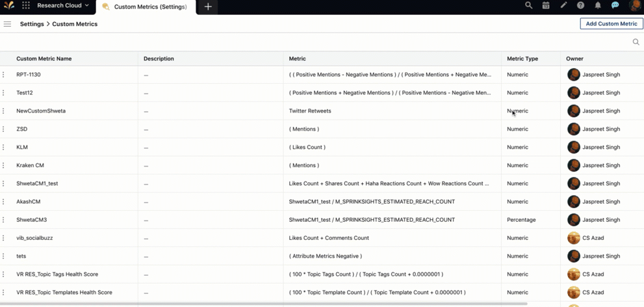
Task: Click the ( Attribute Metrics Negative ) cell
Action: pos(326,256)
